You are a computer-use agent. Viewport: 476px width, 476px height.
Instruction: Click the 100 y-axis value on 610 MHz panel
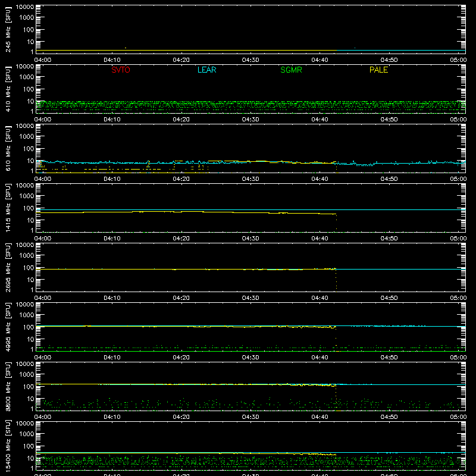29,149
